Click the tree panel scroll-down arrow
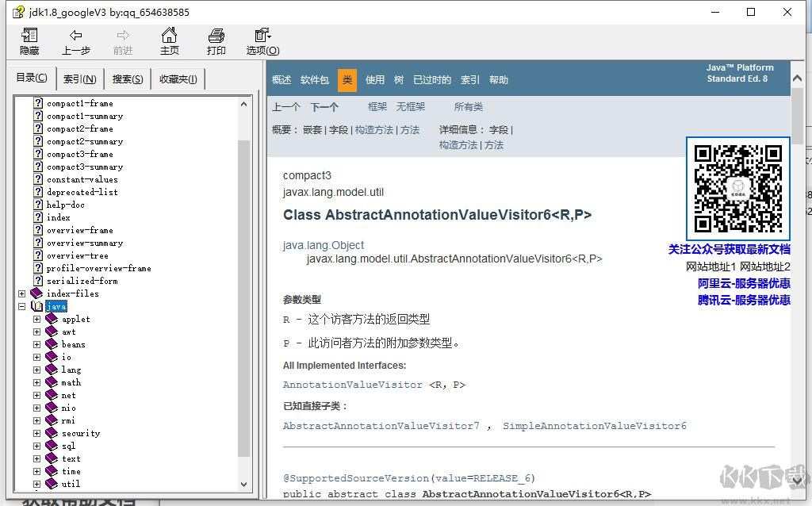 [x=244, y=485]
